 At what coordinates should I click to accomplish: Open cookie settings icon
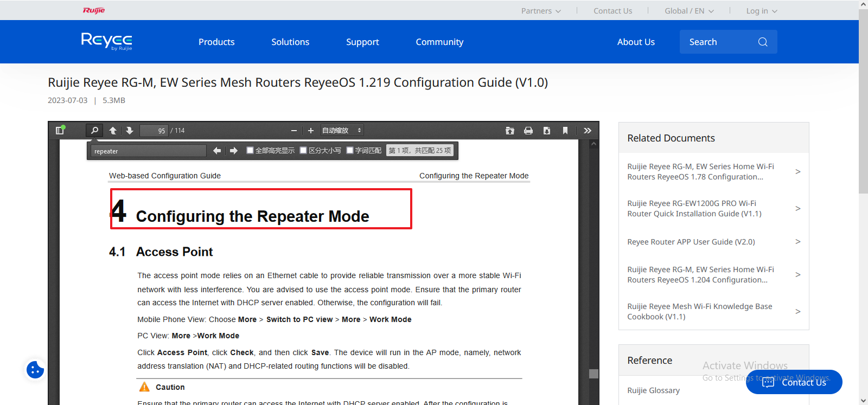35,370
